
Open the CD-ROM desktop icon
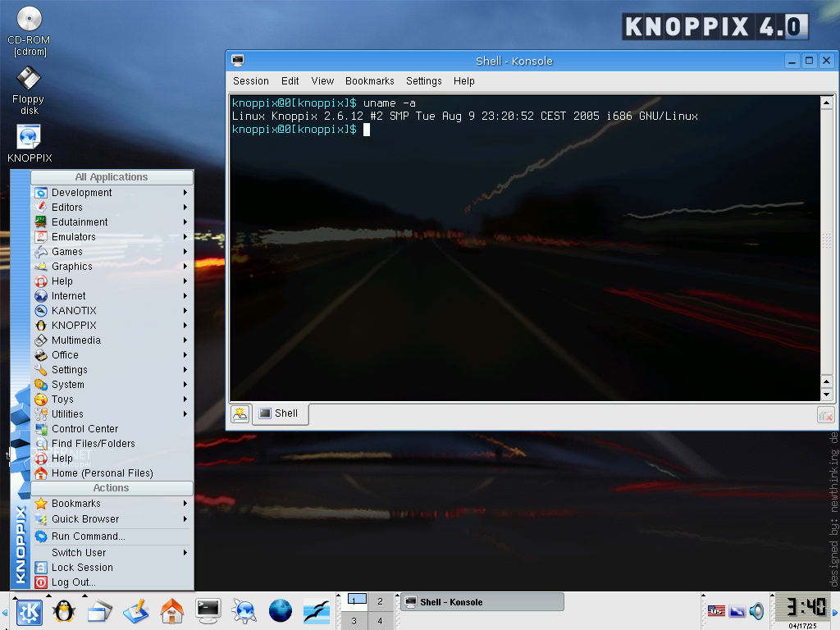[29, 31]
